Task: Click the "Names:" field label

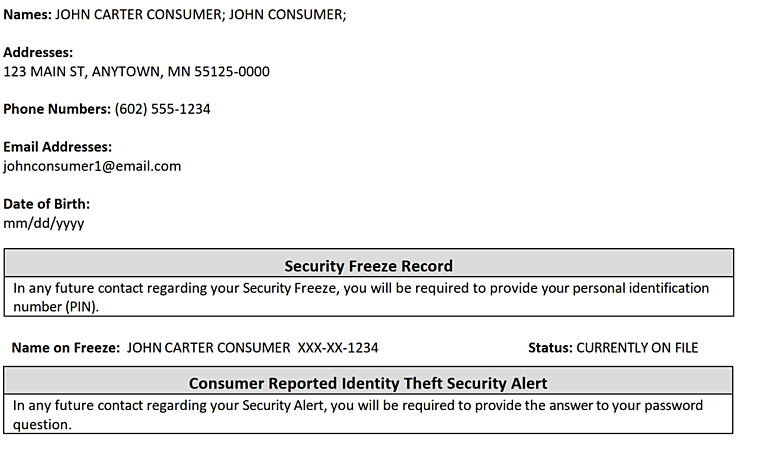Action: (x=27, y=15)
